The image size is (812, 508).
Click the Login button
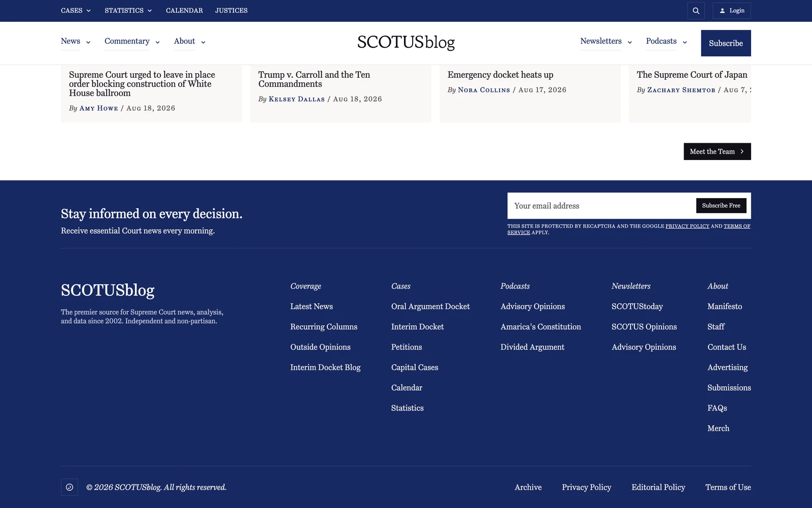tap(732, 11)
